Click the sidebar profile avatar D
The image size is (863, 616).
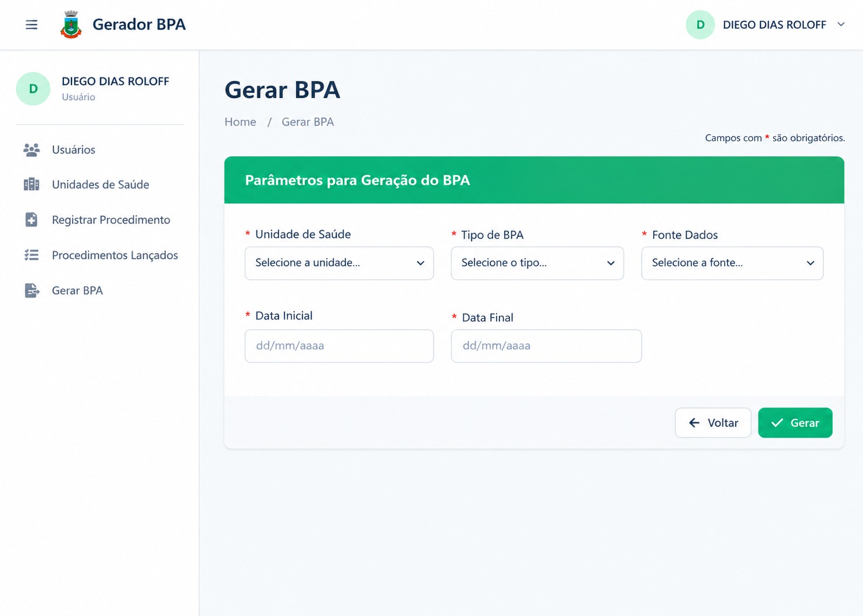coord(33,89)
